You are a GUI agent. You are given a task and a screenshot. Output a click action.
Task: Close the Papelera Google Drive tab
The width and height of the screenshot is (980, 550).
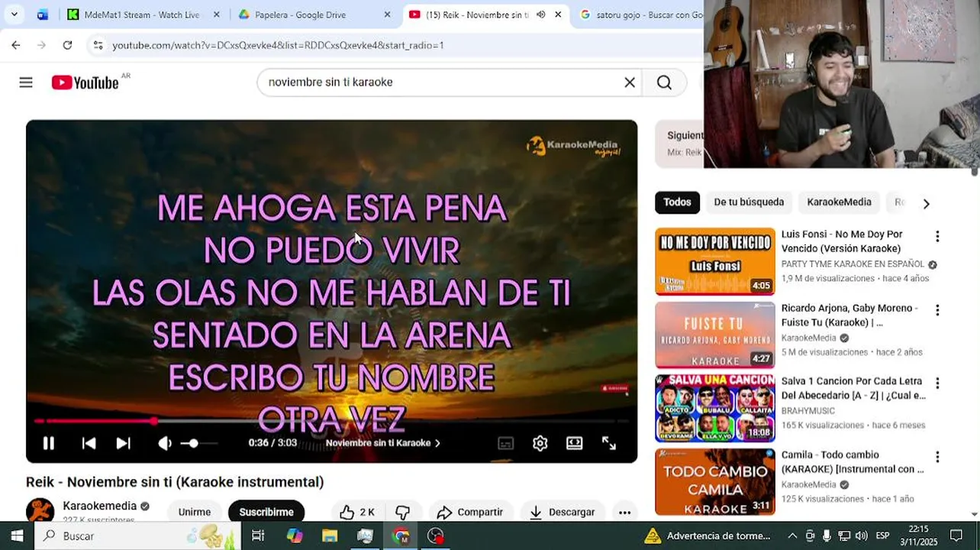pos(387,15)
